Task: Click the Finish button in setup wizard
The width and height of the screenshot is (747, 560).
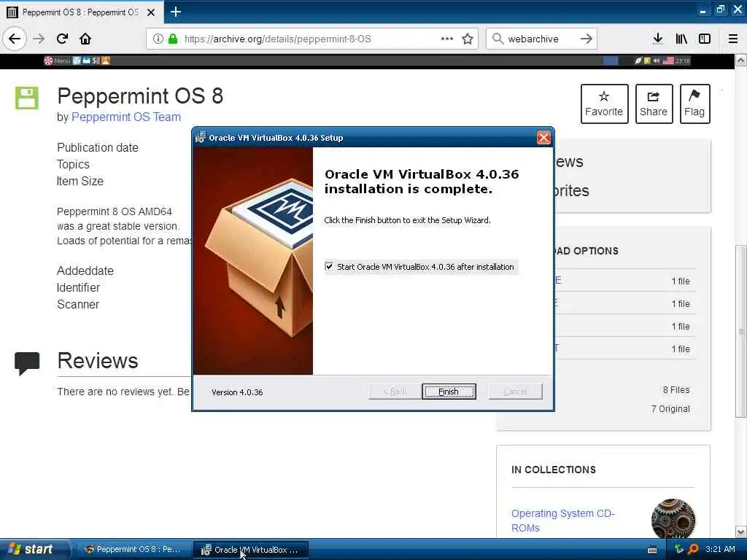Action: click(449, 392)
